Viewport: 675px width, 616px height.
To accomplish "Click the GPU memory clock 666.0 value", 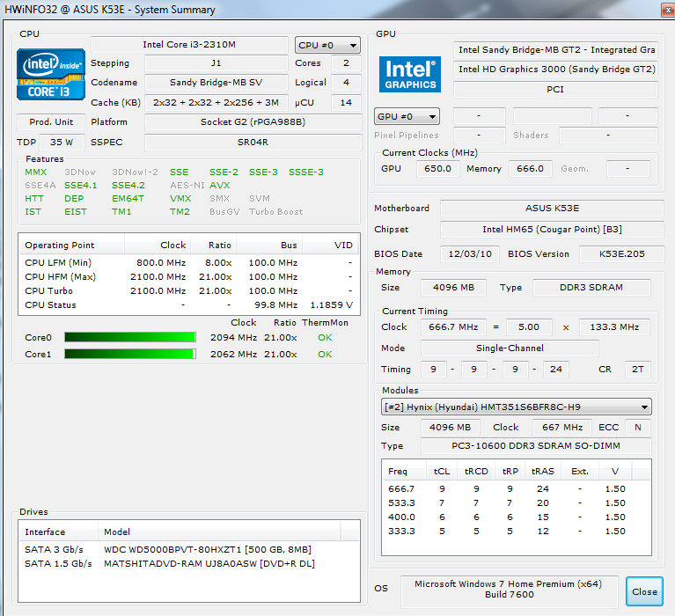I will point(531,169).
